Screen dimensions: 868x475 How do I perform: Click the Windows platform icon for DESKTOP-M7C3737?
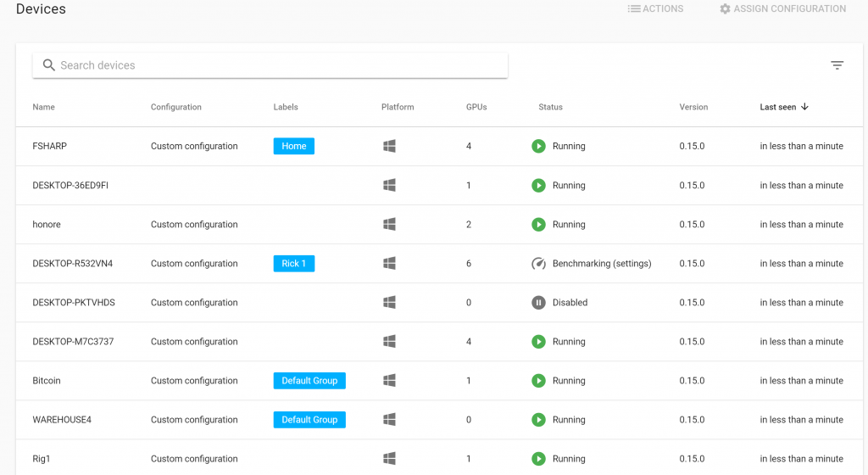click(389, 342)
